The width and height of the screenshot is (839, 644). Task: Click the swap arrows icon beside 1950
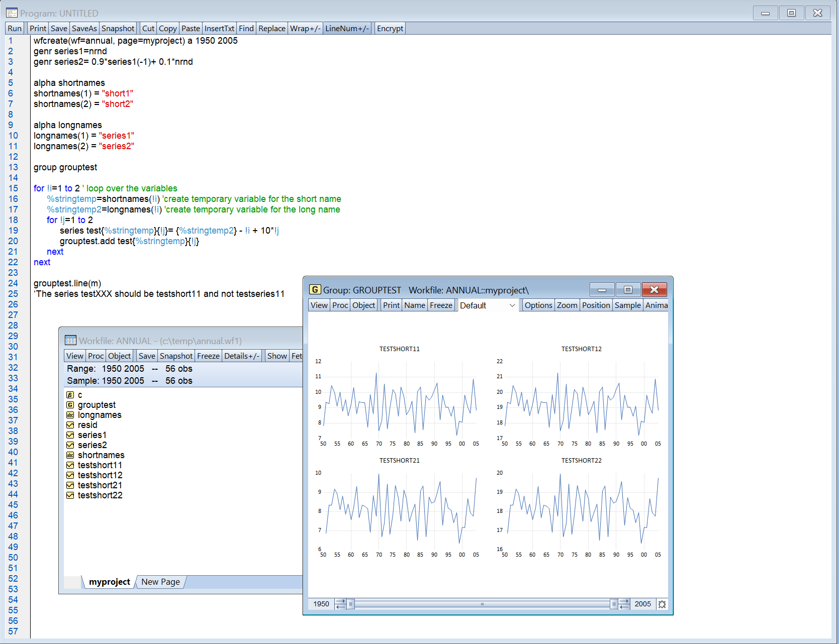click(x=340, y=604)
